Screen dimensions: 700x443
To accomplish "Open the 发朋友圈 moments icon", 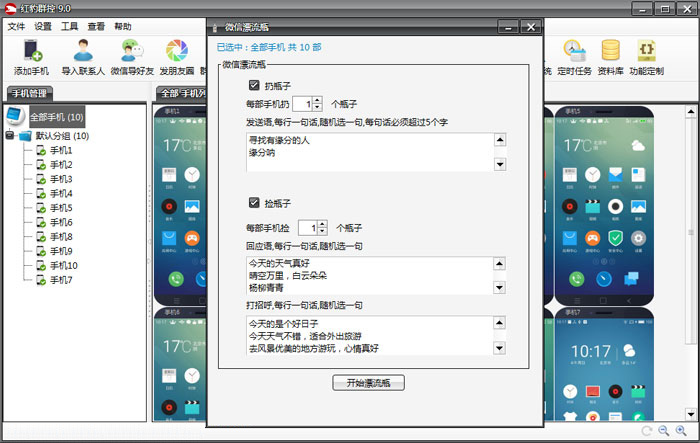I will click(x=177, y=50).
